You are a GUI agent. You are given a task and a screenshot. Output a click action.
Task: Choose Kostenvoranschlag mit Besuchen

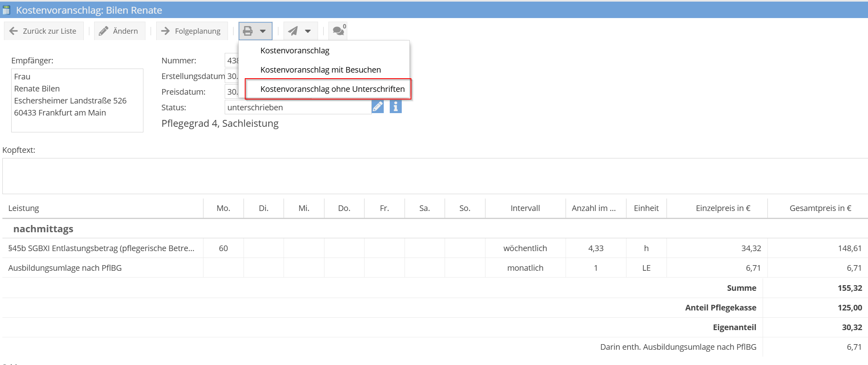click(320, 70)
